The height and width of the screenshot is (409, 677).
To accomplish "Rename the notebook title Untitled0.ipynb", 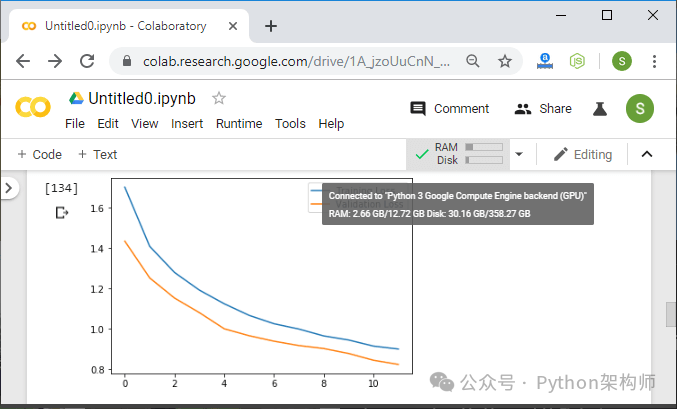I will click(x=142, y=98).
